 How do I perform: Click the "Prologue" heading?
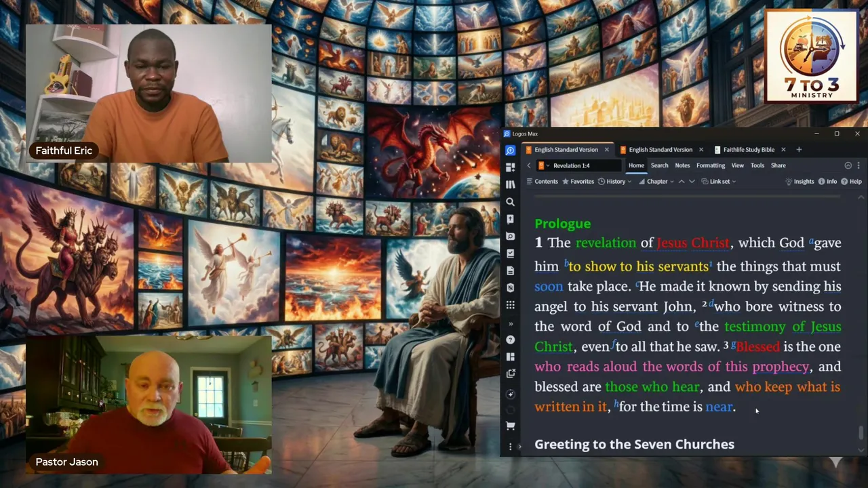pyautogui.click(x=562, y=224)
